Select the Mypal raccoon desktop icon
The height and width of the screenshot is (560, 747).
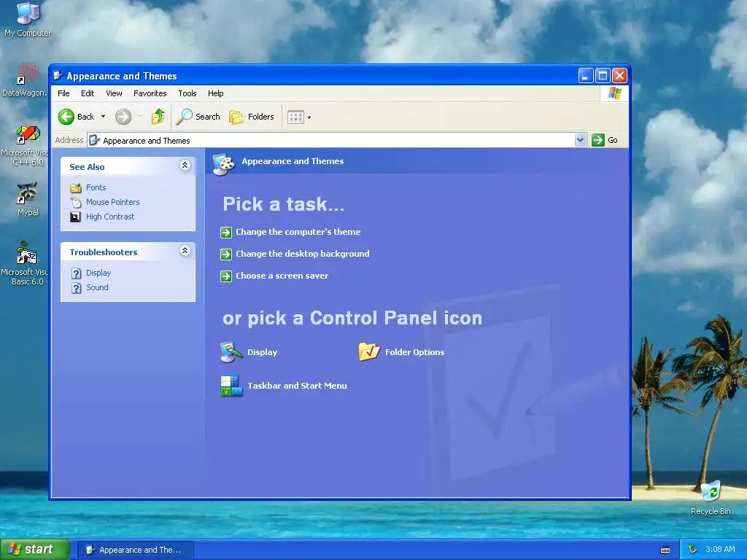28,200
